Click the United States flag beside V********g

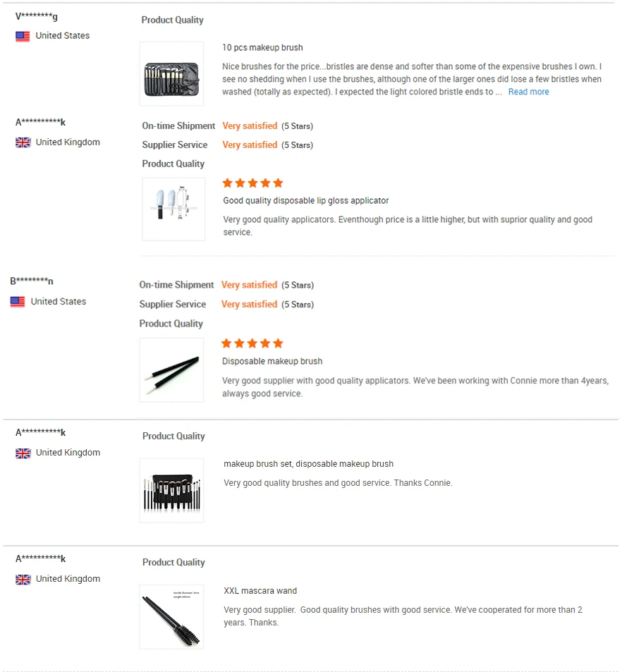(23, 36)
